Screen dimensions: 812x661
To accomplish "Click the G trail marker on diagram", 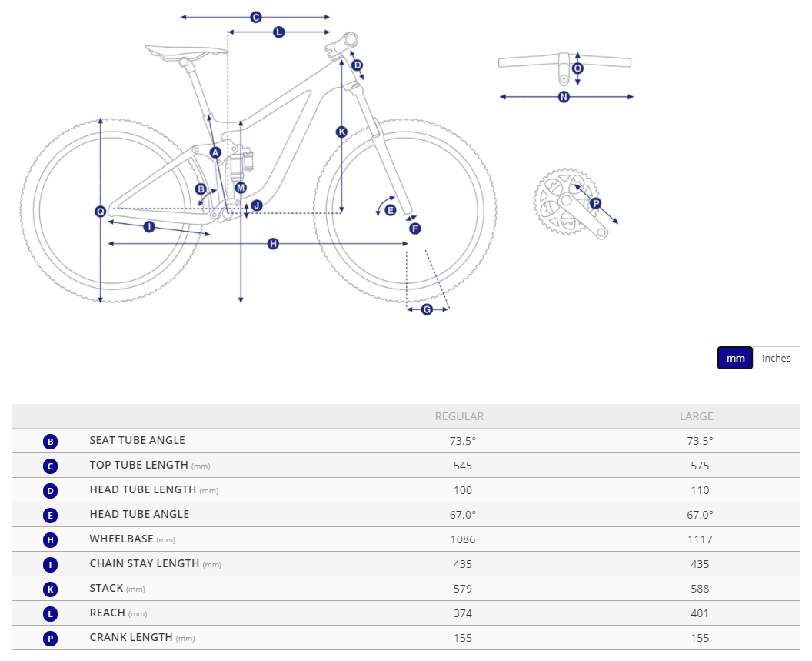I will (x=428, y=309).
